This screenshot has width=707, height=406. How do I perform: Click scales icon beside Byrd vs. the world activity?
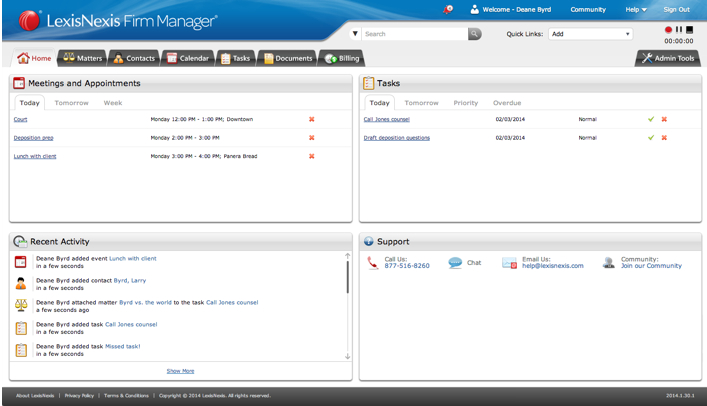(x=21, y=305)
